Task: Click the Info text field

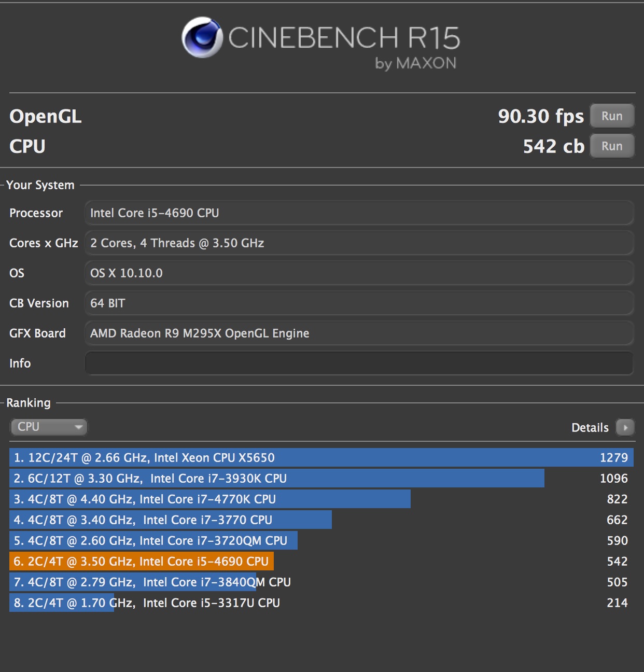Action: point(359,363)
